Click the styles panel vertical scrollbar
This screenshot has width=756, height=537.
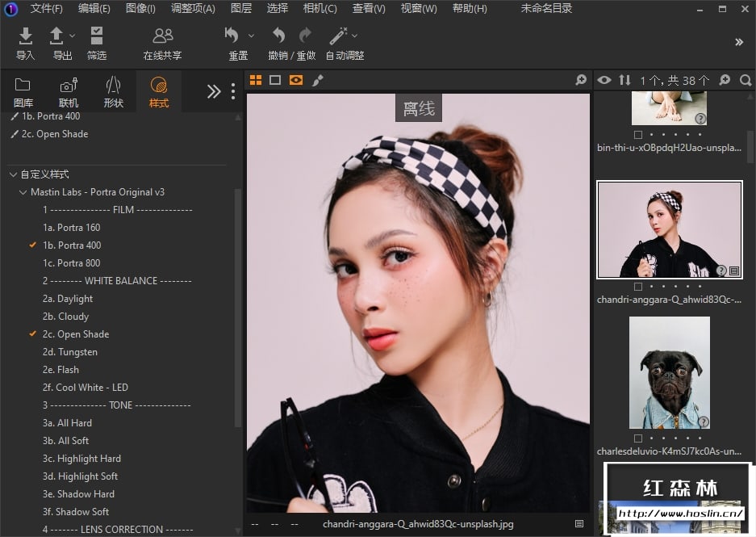click(238, 307)
